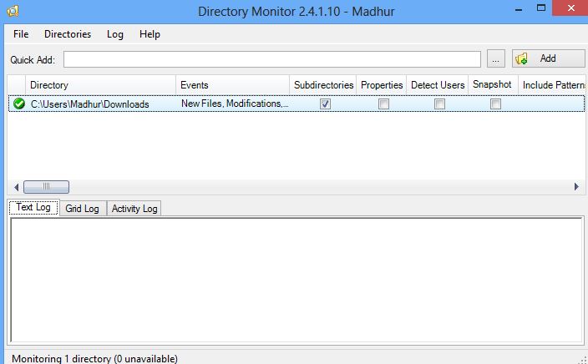Click the green status checkmark for Downloads directory
Screen dimensions: 588x364
coord(18,104)
